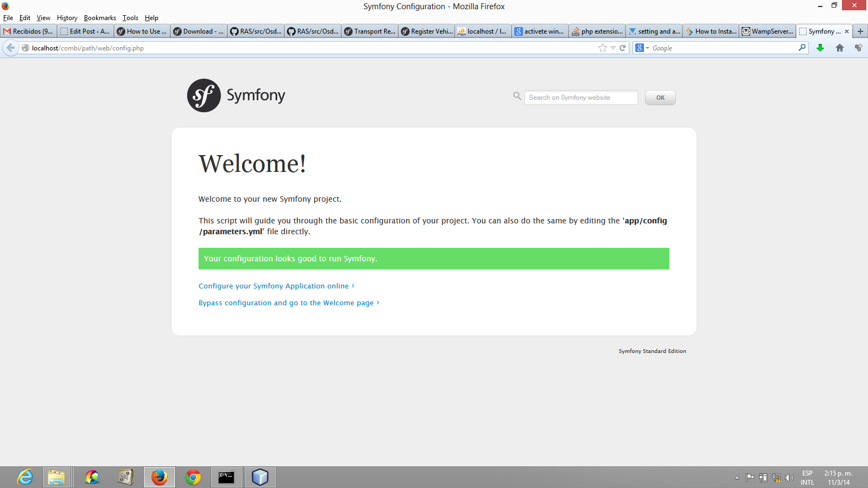This screenshot has height=488, width=868.
Task: Open the Tools menu
Action: (130, 18)
